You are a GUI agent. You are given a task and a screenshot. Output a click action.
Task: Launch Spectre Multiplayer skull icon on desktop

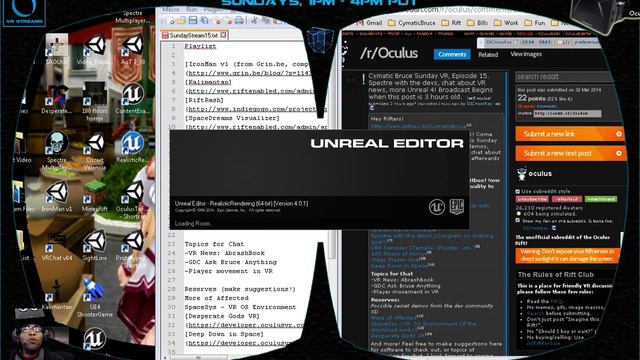point(57,151)
